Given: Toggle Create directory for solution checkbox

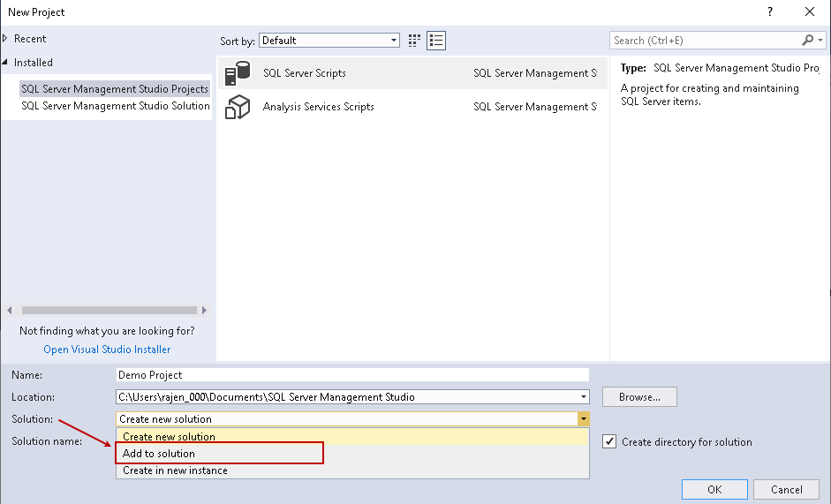Looking at the screenshot, I should [x=609, y=442].
